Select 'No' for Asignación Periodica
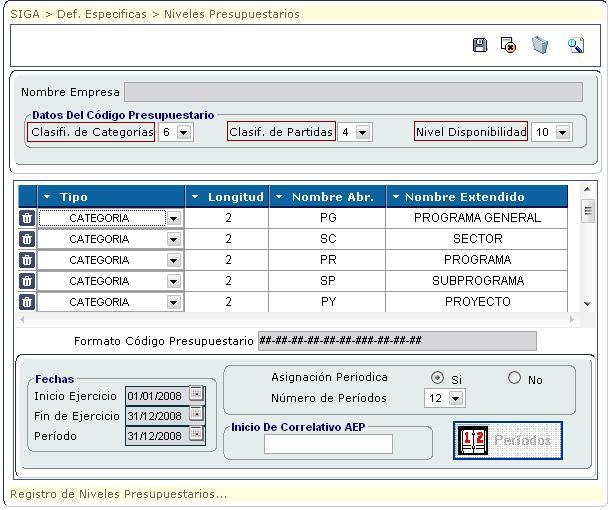Image resolution: width=610 pixels, height=510 pixels. tap(514, 378)
